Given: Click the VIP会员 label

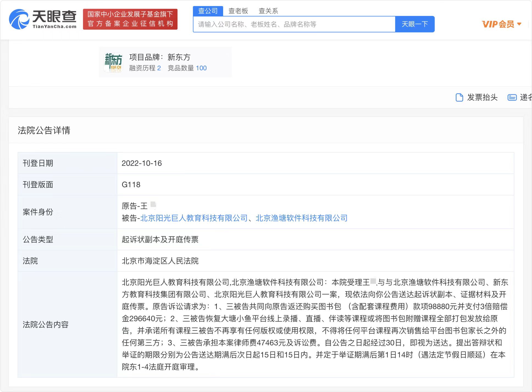Looking at the screenshot, I should coord(498,24).
